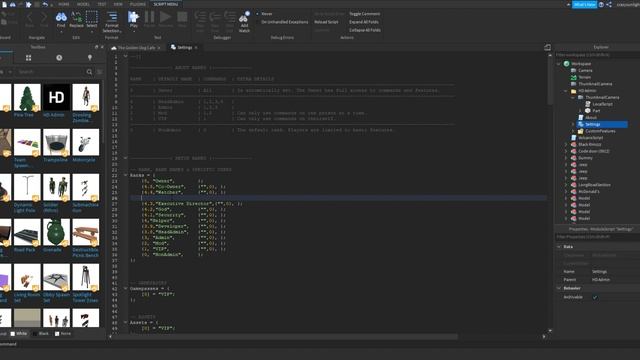Click Expand All Folds action
The image size is (640, 360).
coord(364,22)
